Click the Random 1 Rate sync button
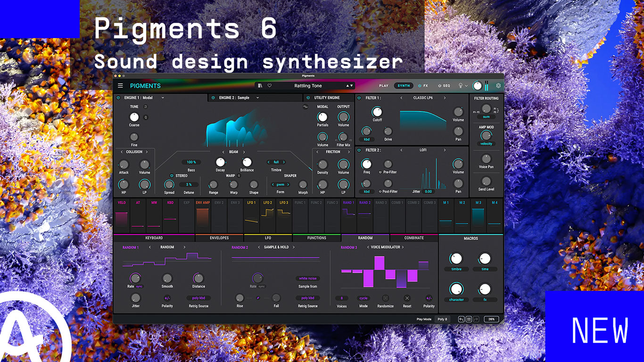644x362 pixels. 139,286
